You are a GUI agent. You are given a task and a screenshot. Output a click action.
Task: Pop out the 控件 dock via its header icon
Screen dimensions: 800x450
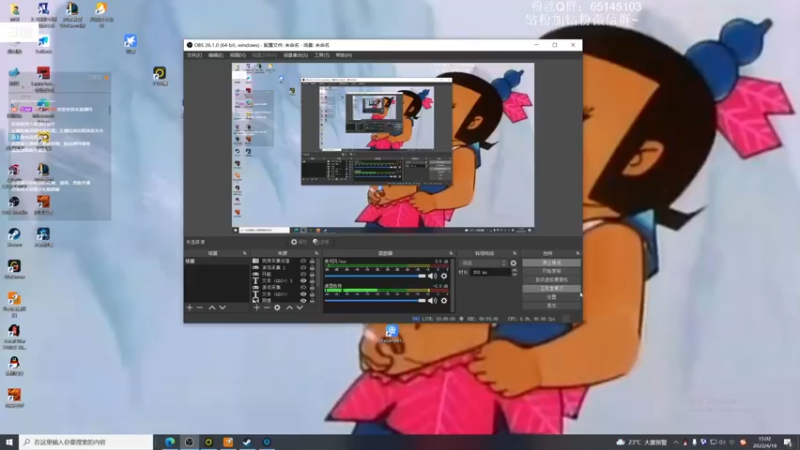point(578,253)
